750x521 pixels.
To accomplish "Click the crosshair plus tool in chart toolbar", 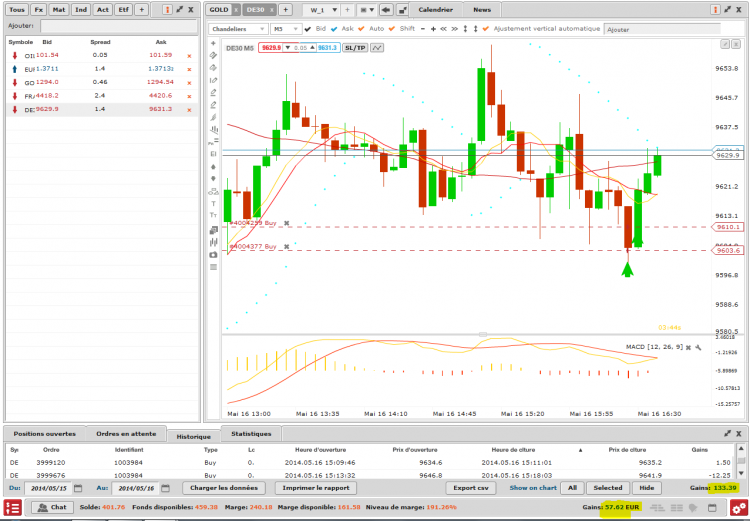I will point(213,44).
